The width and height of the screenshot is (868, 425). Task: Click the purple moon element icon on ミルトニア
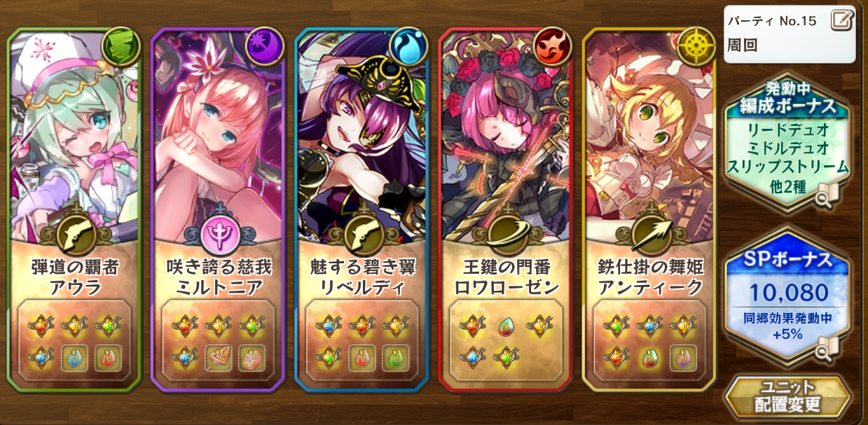click(x=266, y=46)
